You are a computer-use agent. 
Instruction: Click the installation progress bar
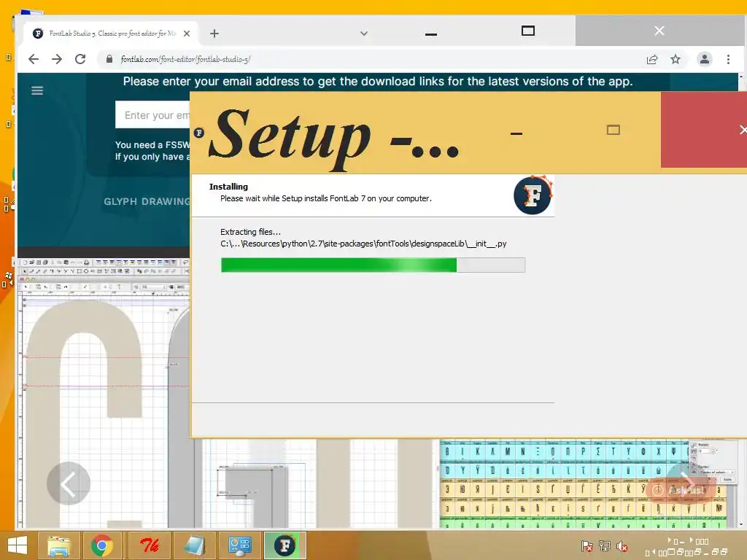(x=373, y=265)
